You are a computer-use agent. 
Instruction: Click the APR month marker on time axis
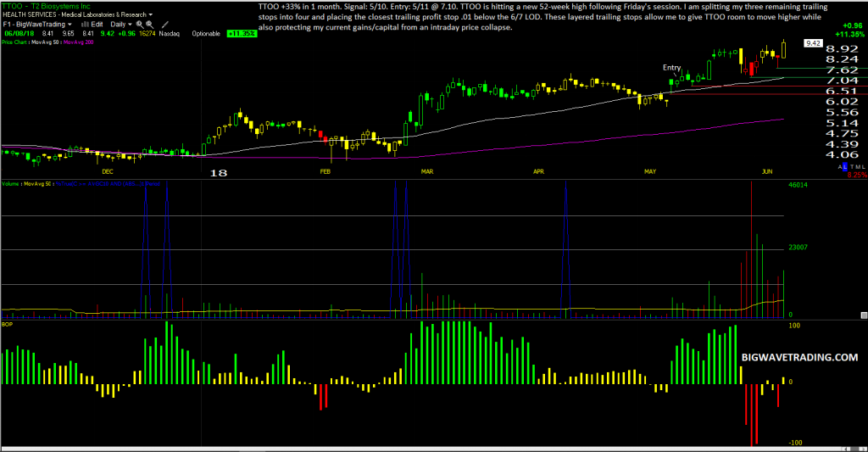pos(538,171)
